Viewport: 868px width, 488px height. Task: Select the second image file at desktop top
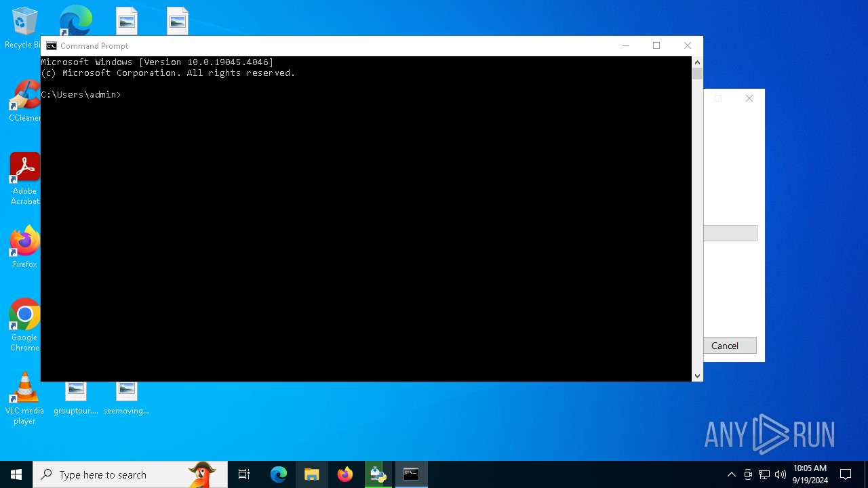tap(178, 21)
